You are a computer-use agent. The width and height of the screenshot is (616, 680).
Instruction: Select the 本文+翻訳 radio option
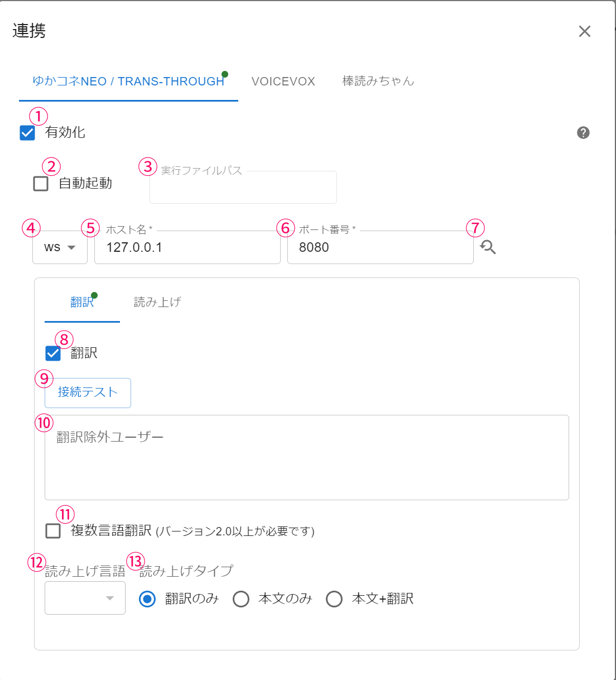click(x=334, y=599)
